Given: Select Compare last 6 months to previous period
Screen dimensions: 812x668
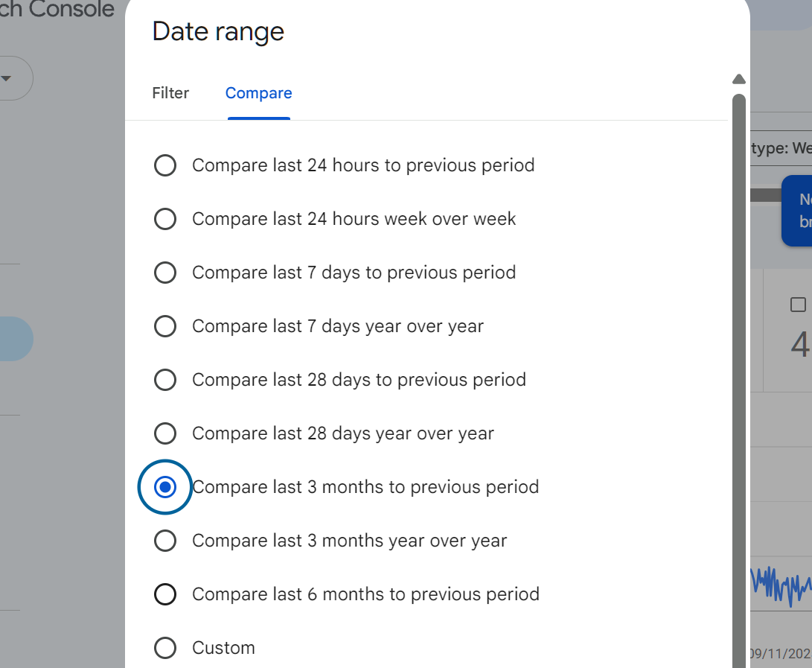Looking at the screenshot, I should click(165, 594).
